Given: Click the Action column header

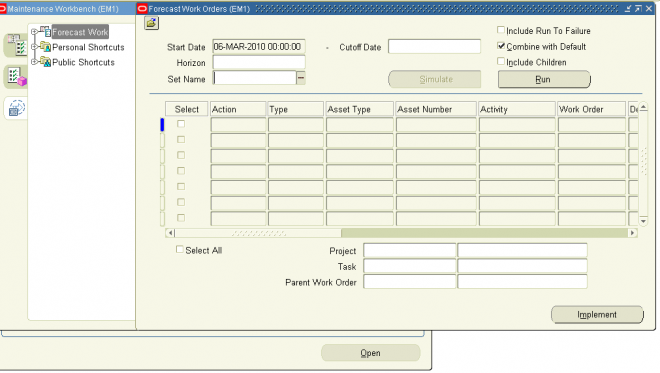Looking at the screenshot, I should pyautogui.click(x=238, y=109).
